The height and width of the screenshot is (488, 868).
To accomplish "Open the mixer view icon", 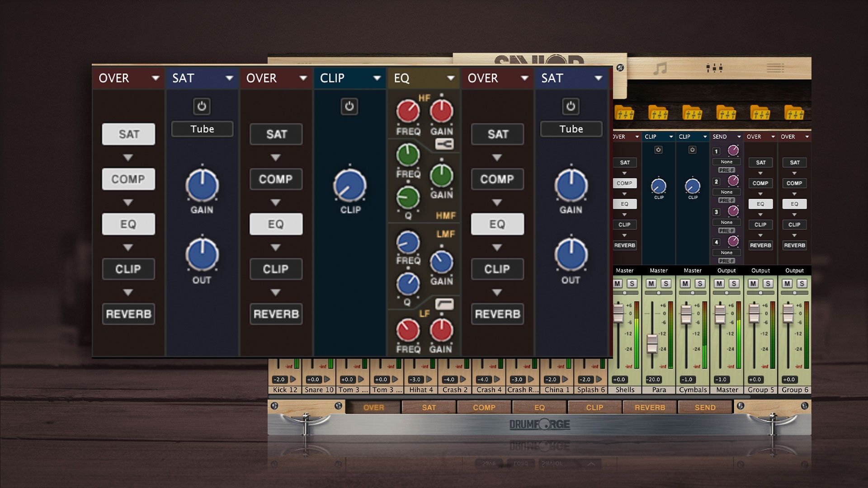I will coord(714,68).
